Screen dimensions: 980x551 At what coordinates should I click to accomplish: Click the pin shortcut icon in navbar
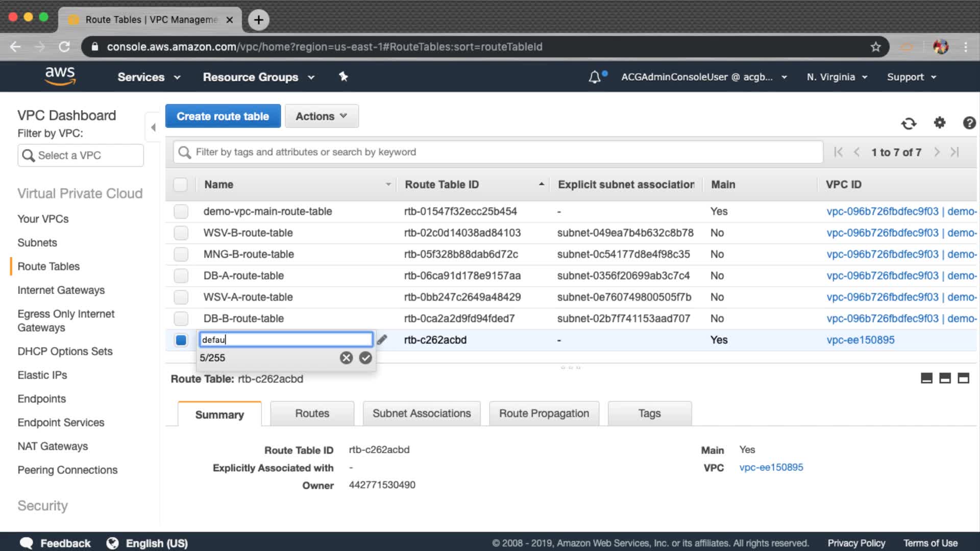(344, 77)
